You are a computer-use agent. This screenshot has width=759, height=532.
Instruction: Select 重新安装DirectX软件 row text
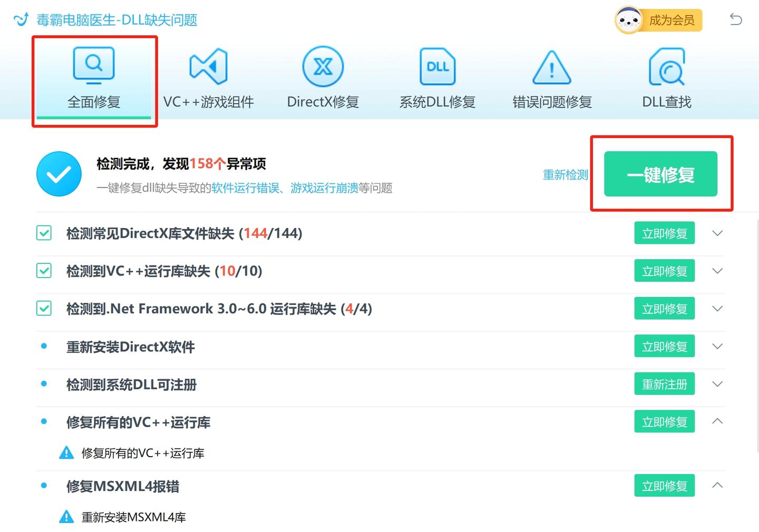tap(131, 347)
